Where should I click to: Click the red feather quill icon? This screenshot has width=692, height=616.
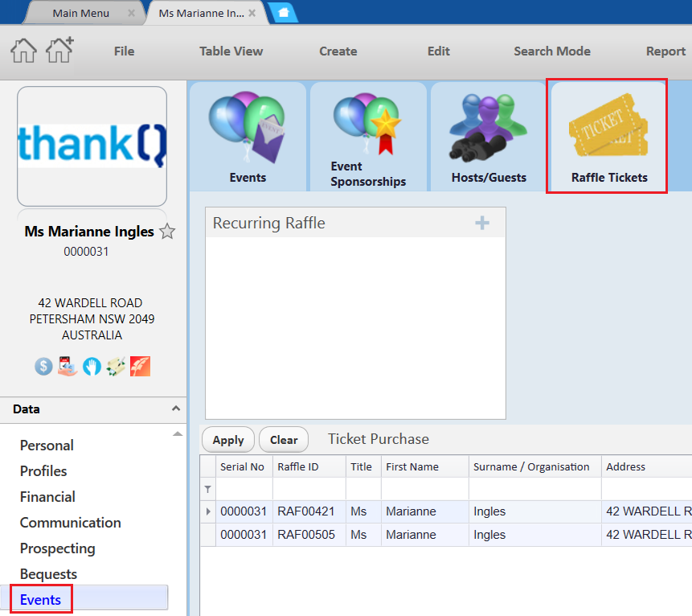click(x=141, y=367)
